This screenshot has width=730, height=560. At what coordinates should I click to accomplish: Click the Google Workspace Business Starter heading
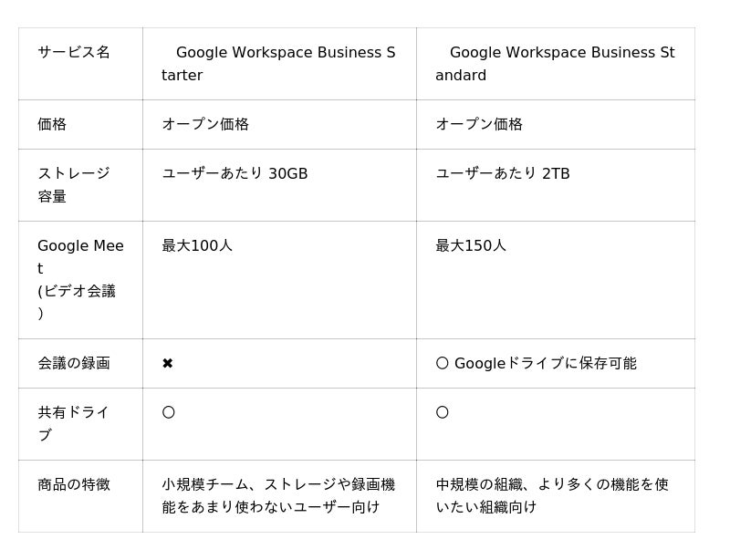[278, 64]
